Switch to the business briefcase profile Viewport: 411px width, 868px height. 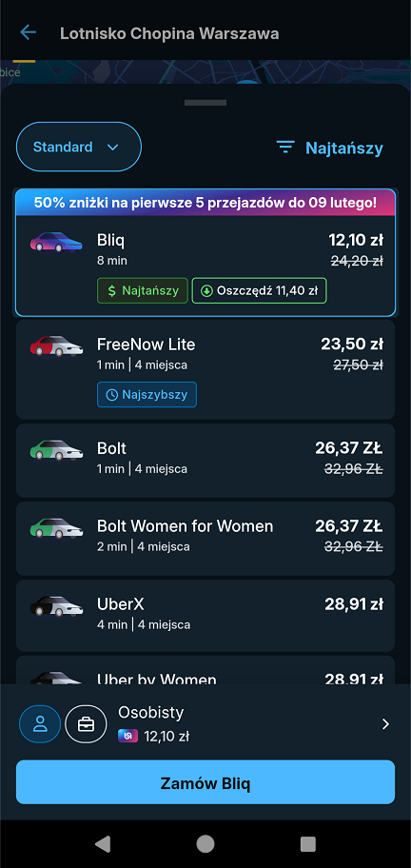(x=86, y=723)
